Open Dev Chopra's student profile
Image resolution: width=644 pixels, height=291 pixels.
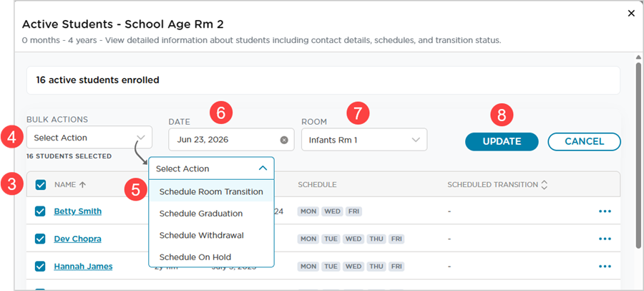tap(77, 239)
